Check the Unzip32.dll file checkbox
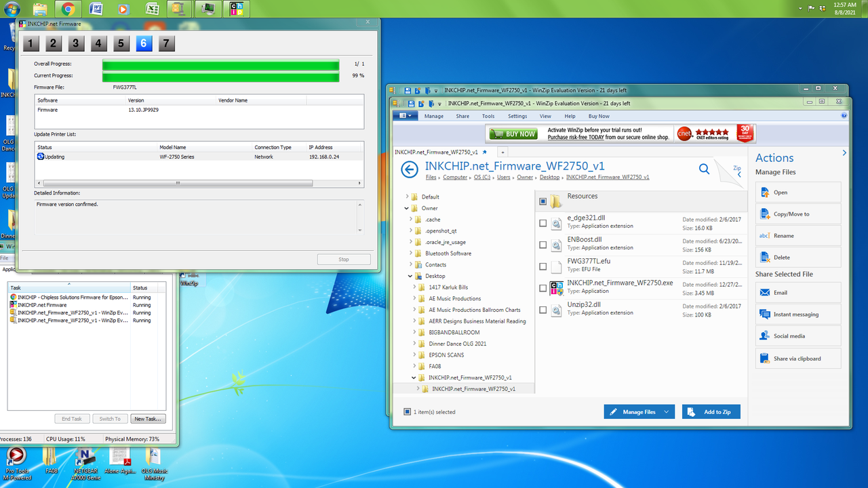This screenshot has width=868, height=488. pos(543,310)
